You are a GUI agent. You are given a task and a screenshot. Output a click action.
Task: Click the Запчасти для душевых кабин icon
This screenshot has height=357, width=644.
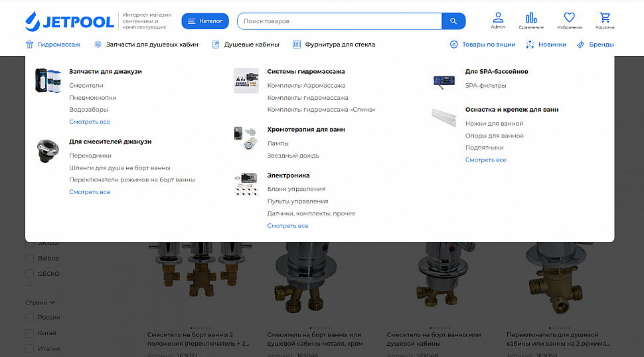pyautogui.click(x=98, y=45)
